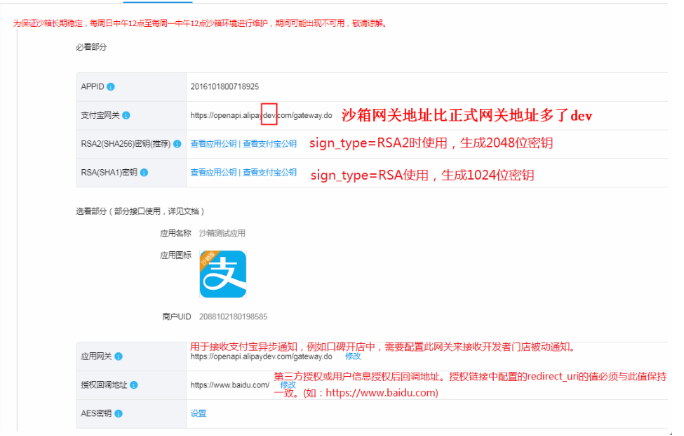Click 修改 link for 授权回调地址

tap(288, 385)
